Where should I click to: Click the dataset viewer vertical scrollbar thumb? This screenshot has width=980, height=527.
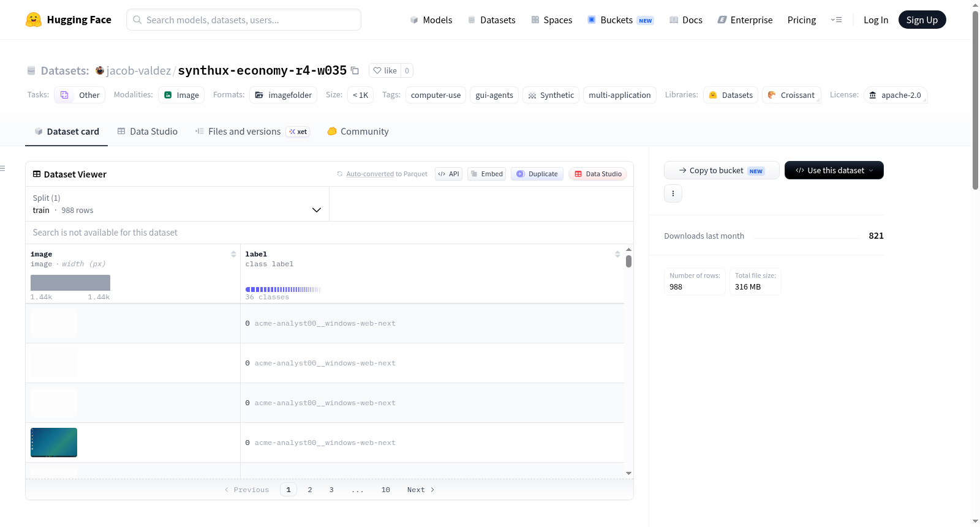click(x=628, y=261)
